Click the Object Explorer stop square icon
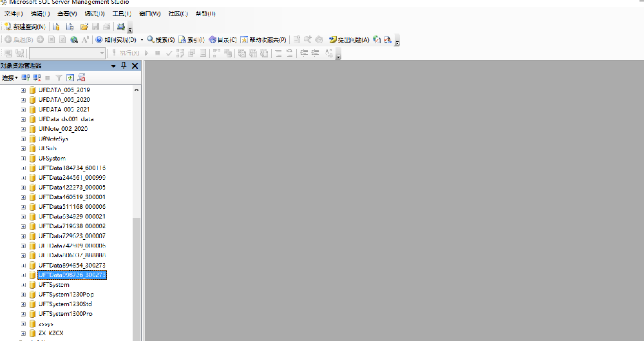Screen dimensions: 644x341 click(x=48, y=78)
